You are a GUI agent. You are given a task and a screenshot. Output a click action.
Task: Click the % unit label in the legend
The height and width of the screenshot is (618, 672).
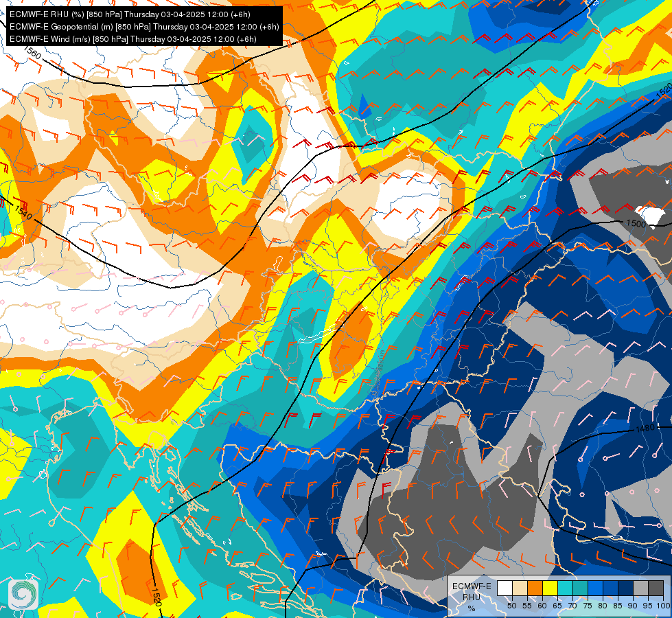click(x=472, y=608)
